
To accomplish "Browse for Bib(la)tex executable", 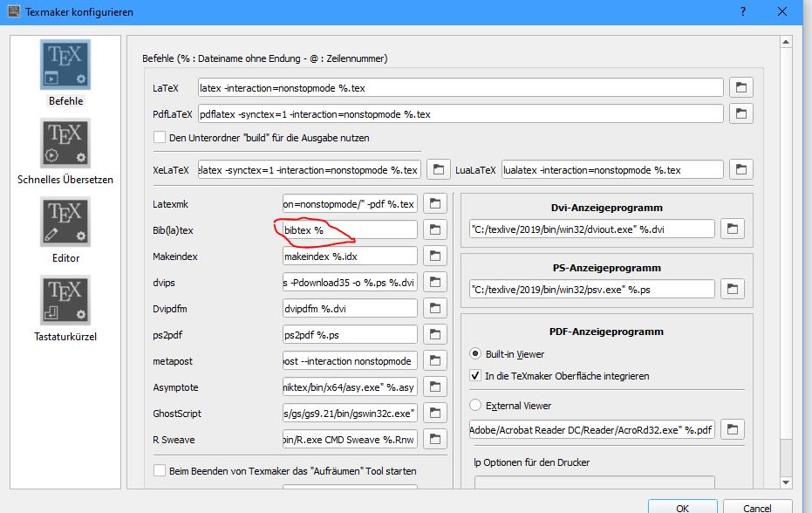I will click(434, 229).
